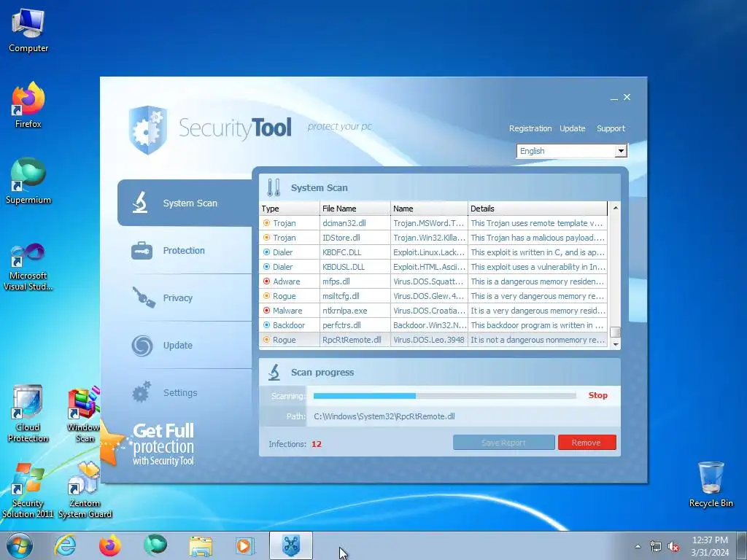Sort results by Type column header
Screen dimensions: 747x560
pos(289,209)
